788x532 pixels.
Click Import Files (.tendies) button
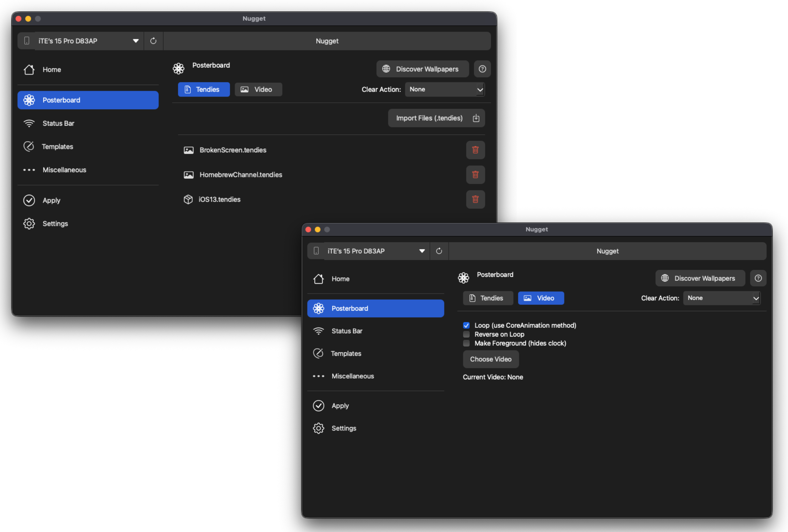pos(436,118)
